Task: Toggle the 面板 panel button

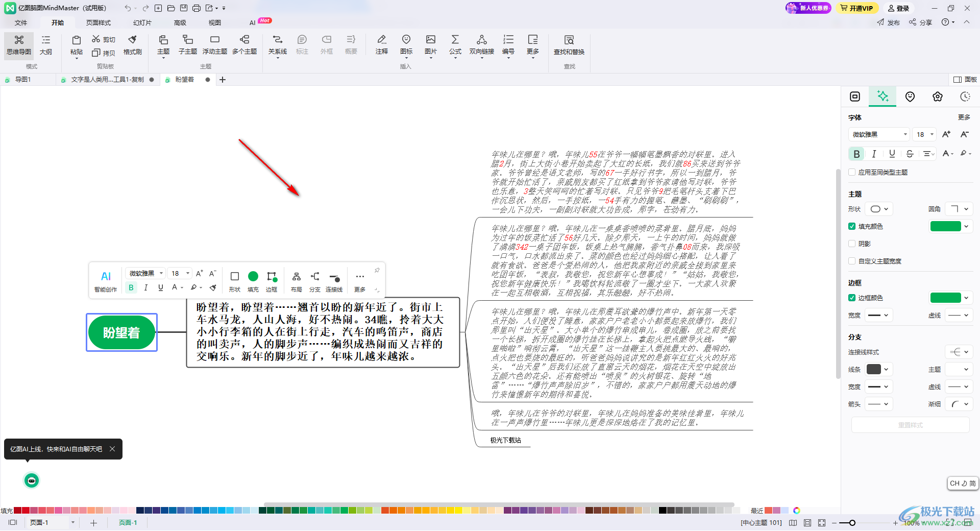Action: tap(965, 80)
